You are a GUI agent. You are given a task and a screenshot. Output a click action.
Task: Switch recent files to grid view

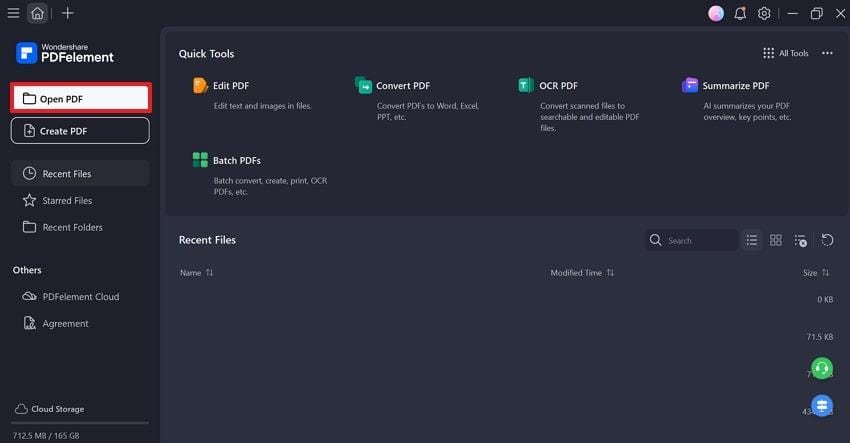click(x=776, y=240)
